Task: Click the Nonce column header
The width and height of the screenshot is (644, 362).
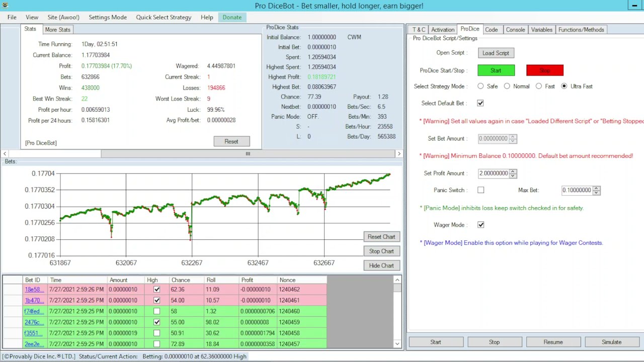Action: point(301,280)
